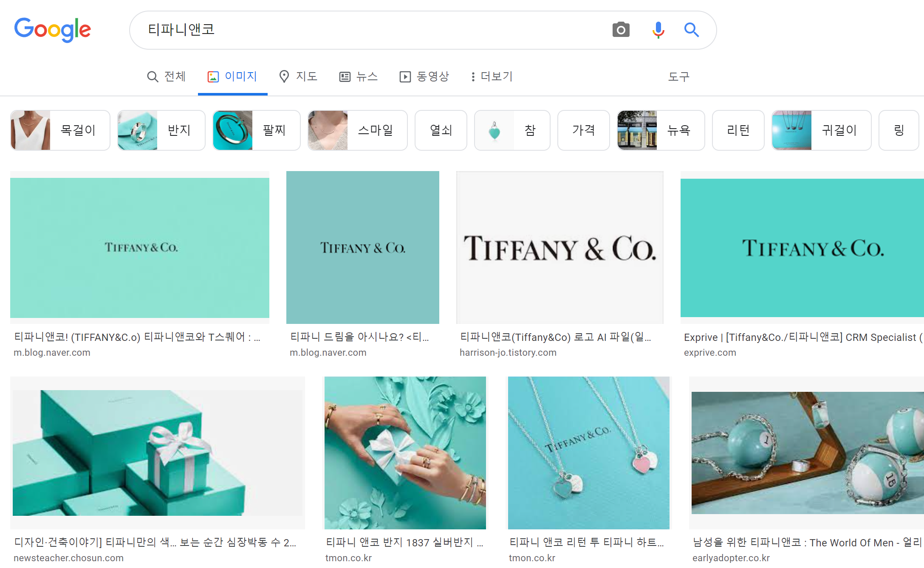Screen dimensions: 924x568
Task: Select the 목걸이 necklace filter chip
Action: point(60,130)
